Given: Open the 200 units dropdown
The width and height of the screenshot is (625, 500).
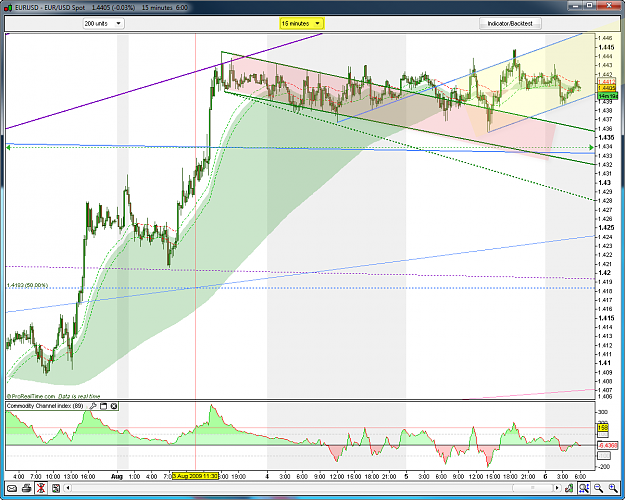Looking at the screenshot, I should pyautogui.click(x=103, y=24).
